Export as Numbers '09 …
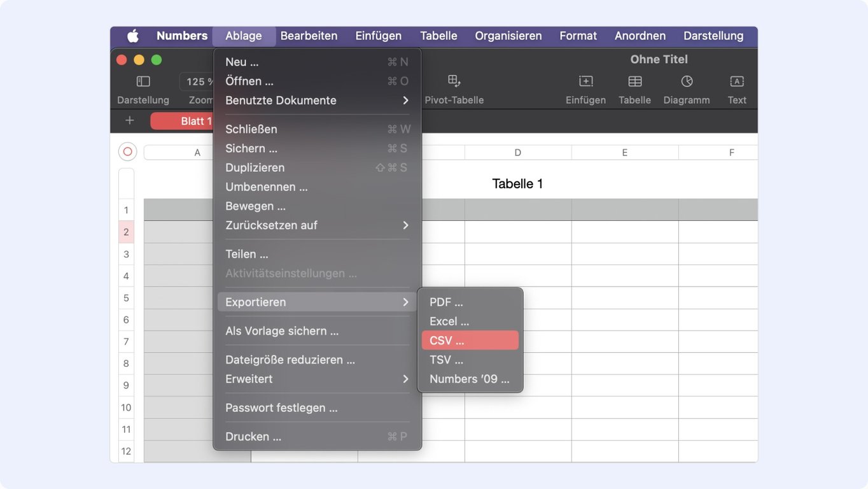This screenshot has height=489, width=868. 470,379
